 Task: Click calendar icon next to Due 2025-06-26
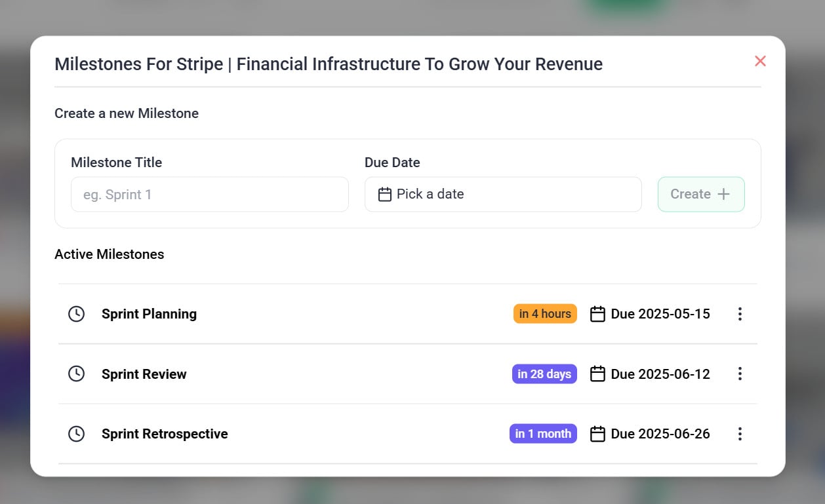pos(597,434)
